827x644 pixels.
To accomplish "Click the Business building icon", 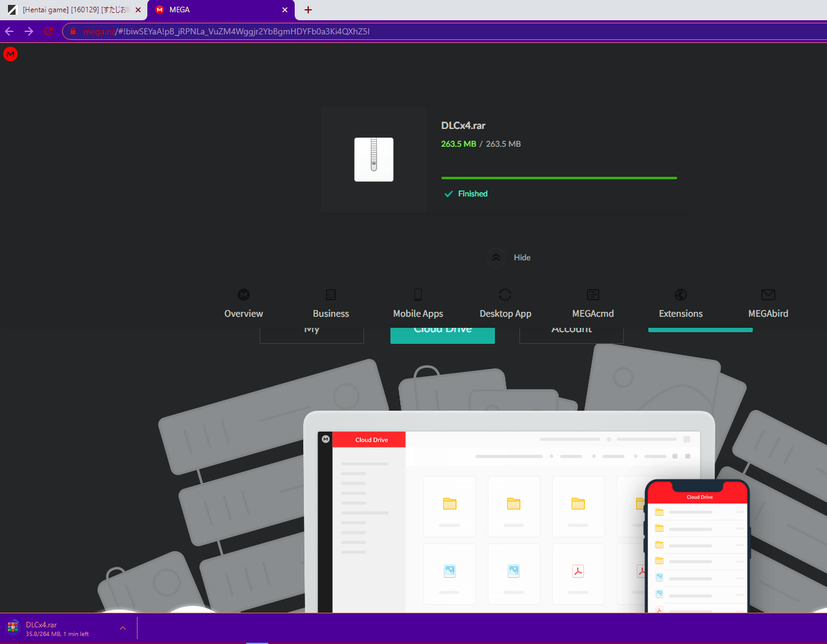I will pos(331,295).
